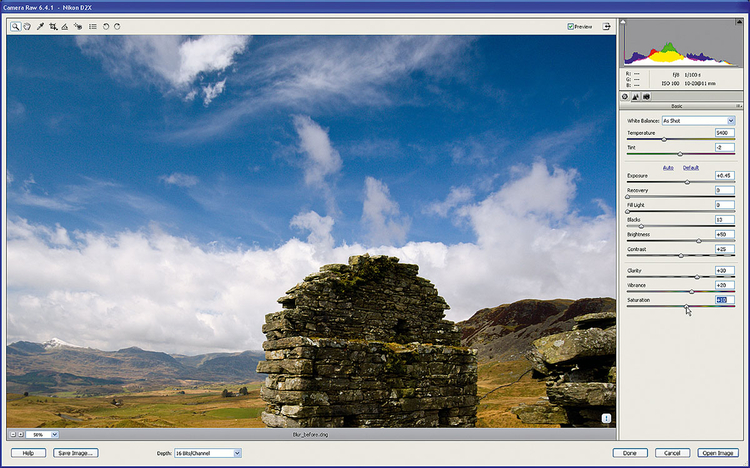
Task: Select the Crop tool
Action: (53, 27)
